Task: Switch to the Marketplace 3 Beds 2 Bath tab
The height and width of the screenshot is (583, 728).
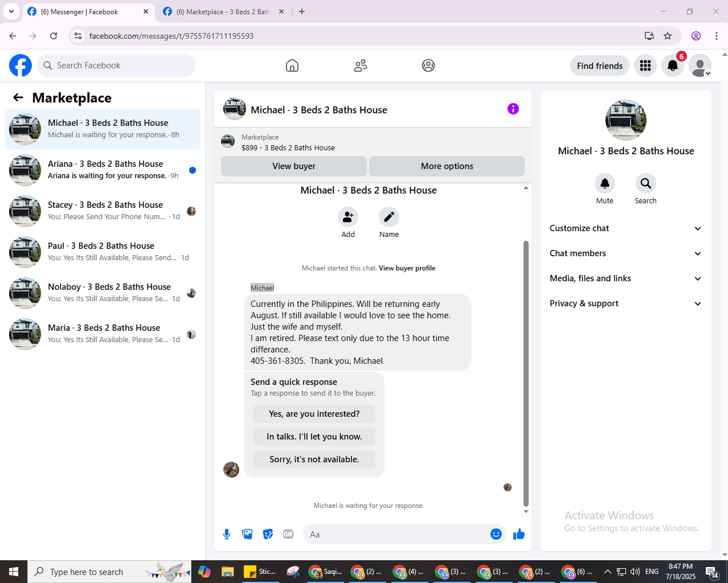Action: (224, 11)
